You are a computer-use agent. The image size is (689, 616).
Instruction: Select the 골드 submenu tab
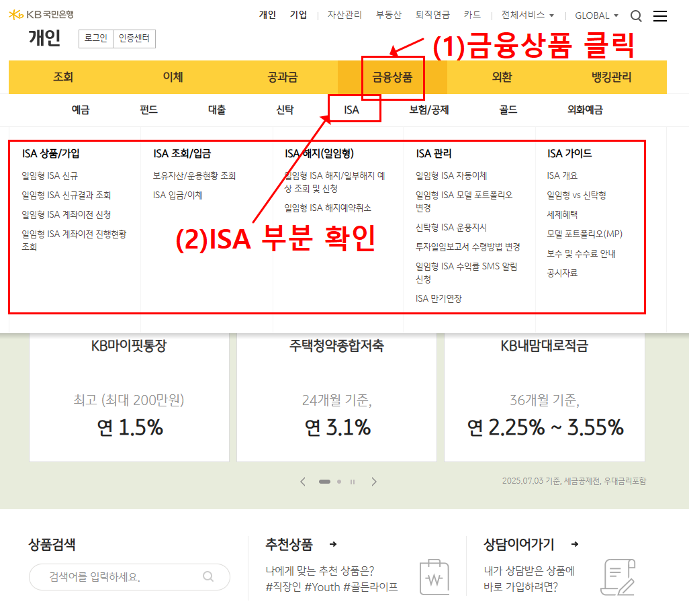coord(508,109)
